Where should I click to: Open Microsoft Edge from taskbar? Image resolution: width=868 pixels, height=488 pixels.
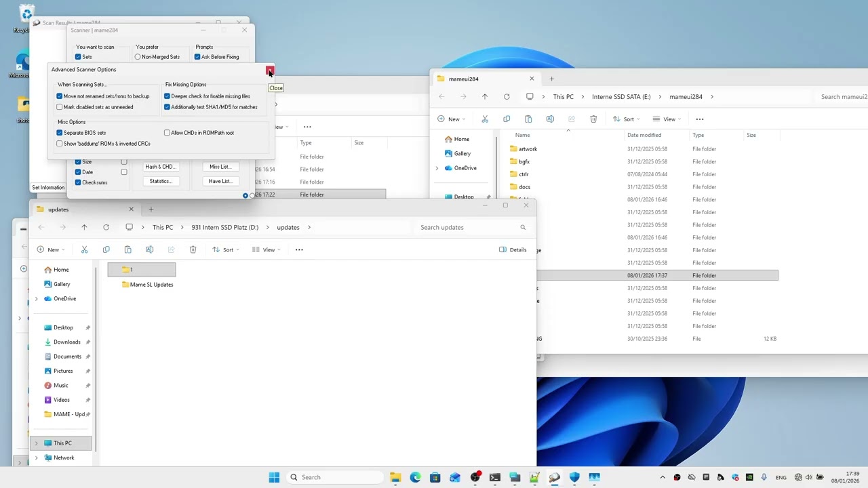[x=415, y=477]
